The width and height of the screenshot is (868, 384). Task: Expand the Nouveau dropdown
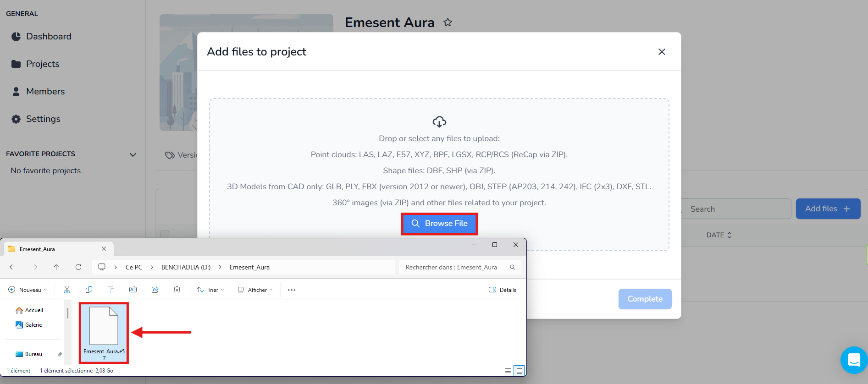tap(28, 290)
